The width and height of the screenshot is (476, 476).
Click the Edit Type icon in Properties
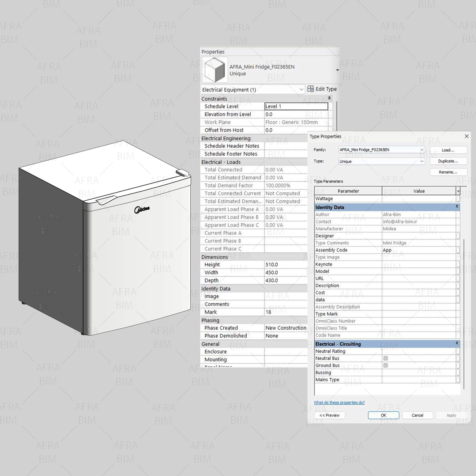pos(310,89)
